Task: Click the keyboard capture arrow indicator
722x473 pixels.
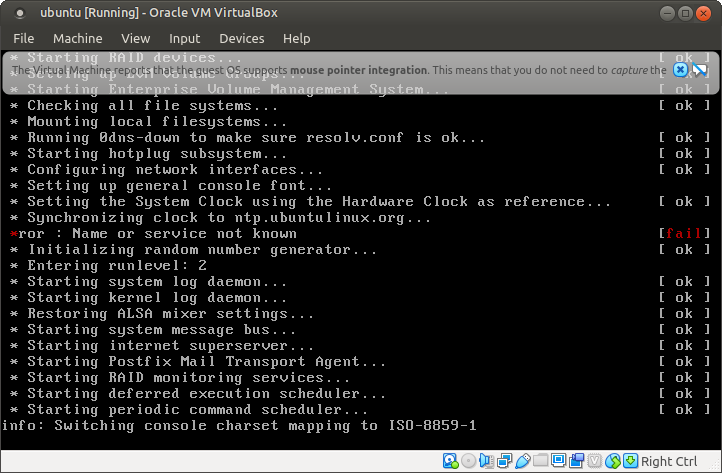Action: [x=630, y=461]
